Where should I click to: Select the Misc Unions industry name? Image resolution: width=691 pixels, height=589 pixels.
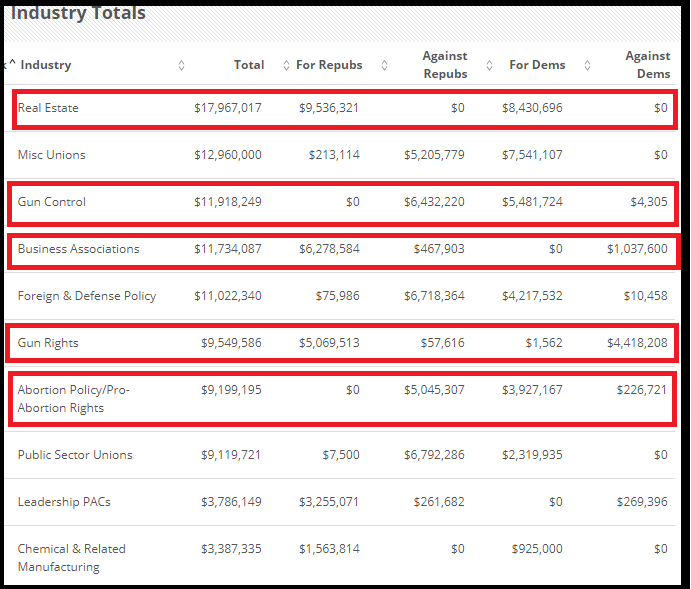pos(52,155)
